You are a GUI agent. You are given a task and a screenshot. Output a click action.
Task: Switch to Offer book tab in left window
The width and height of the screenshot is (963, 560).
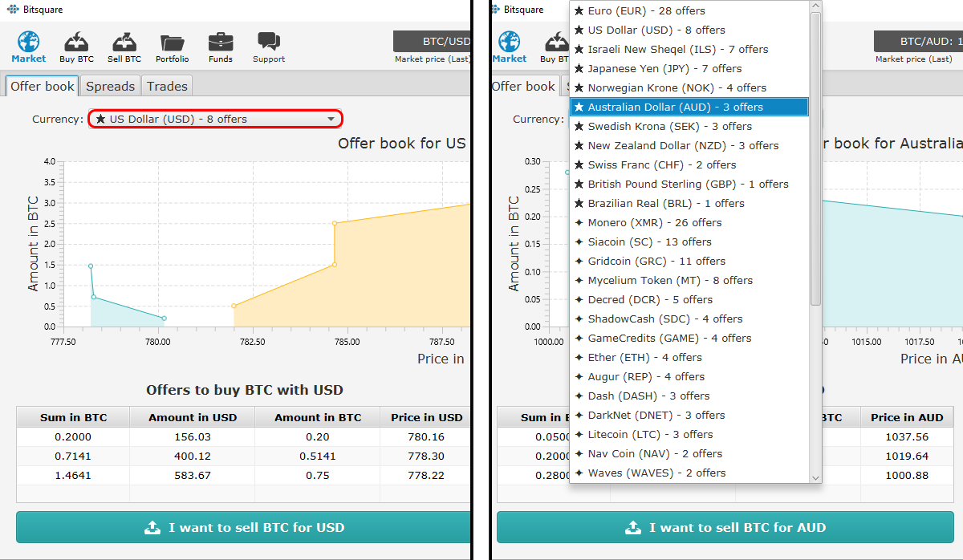coord(42,86)
